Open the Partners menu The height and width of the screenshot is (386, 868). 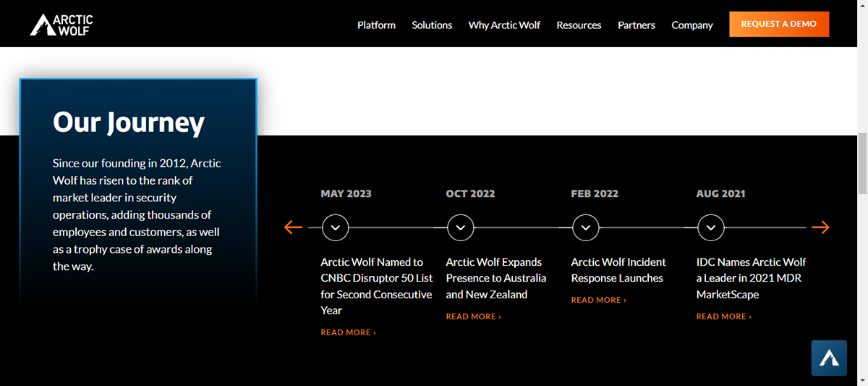[637, 25]
